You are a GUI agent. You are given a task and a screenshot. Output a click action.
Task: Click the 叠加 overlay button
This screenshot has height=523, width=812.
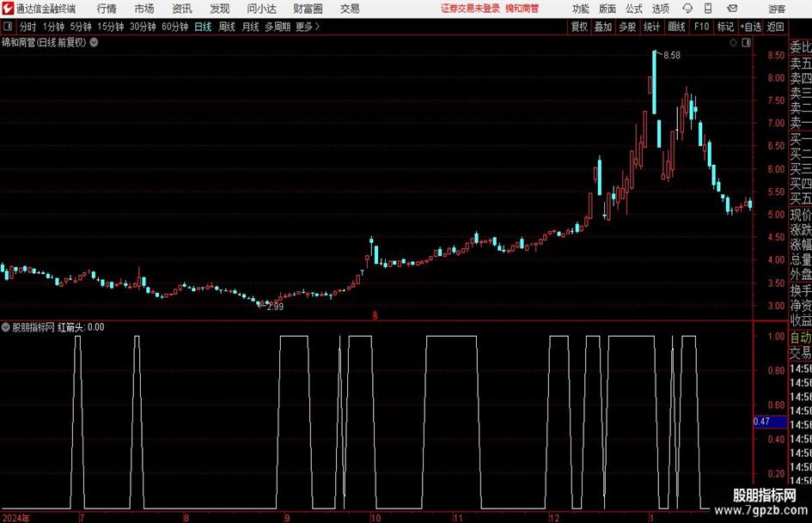[x=603, y=27]
